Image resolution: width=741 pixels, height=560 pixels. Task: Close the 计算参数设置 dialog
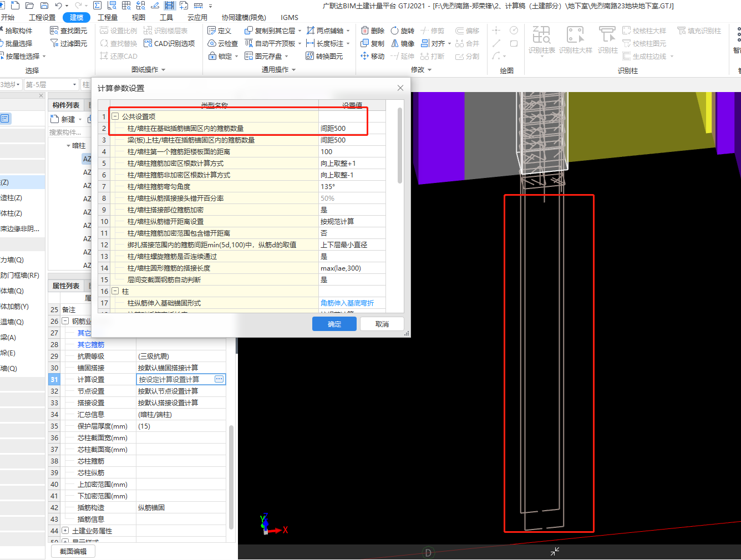coord(400,88)
